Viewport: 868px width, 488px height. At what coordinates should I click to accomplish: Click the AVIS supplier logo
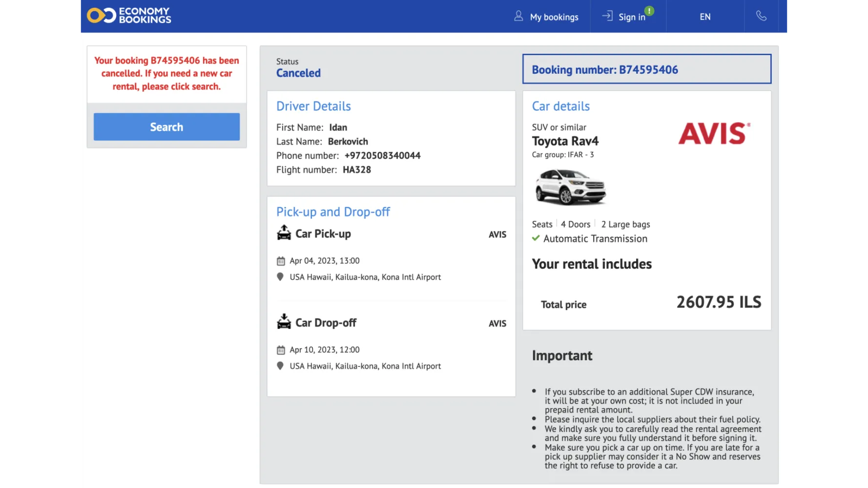[714, 133]
